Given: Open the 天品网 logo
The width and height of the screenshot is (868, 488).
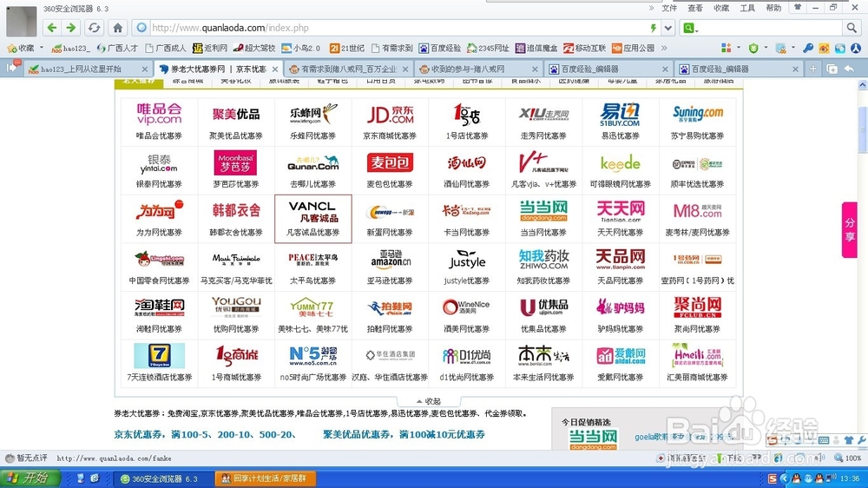Looking at the screenshot, I should [x=621, y=260].
